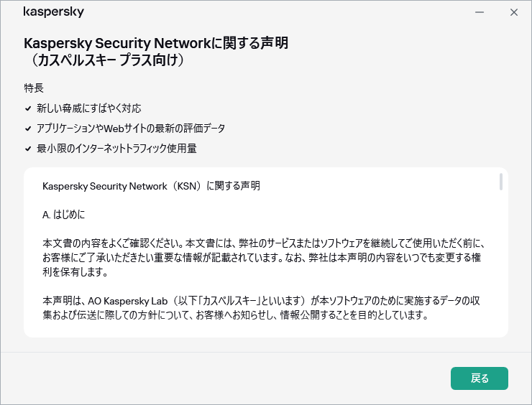
Task: Click the Kaspersky Security Networkに関する声明 main title
Action: 156,43
